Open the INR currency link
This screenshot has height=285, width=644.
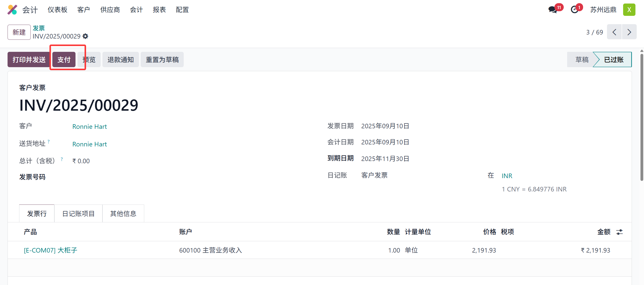click(x=507, y=176)
